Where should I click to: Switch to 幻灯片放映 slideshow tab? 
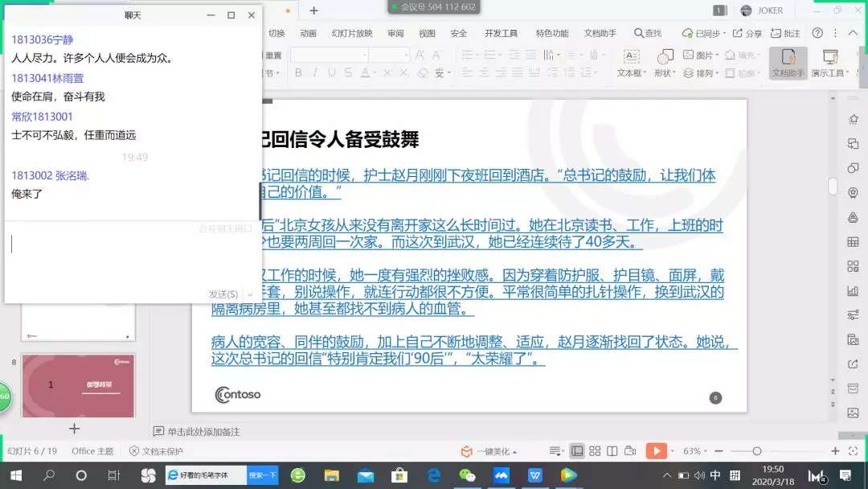tap(352, 34)
